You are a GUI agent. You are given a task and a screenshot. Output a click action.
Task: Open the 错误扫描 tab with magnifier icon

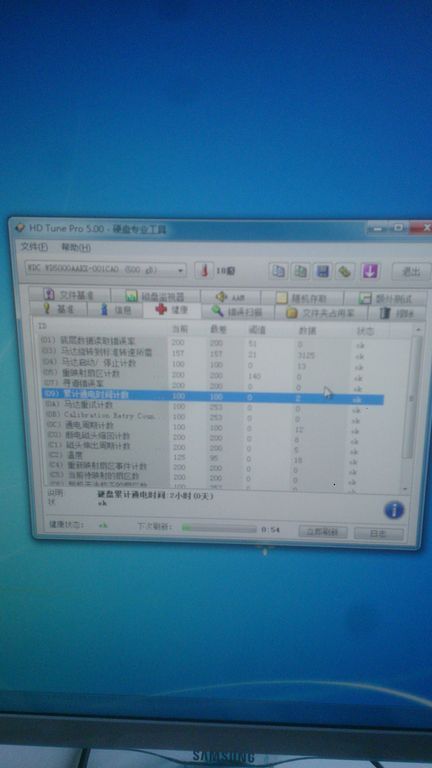point(238,312)
